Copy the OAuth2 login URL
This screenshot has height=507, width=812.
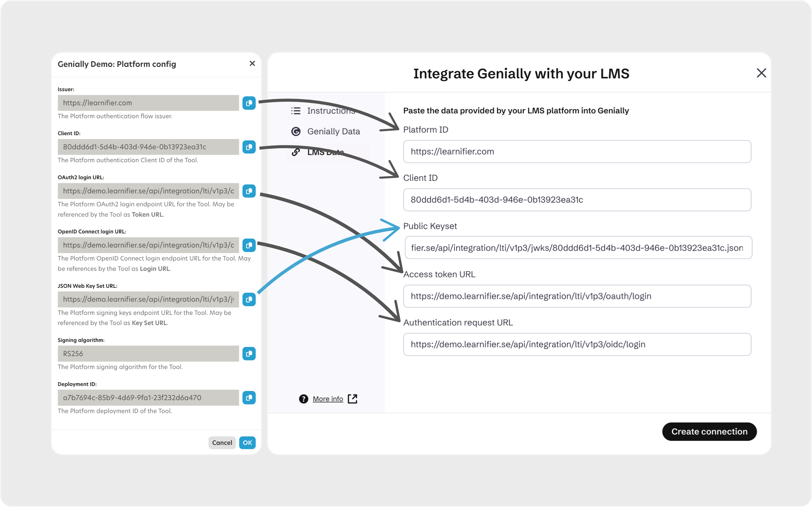249,191
